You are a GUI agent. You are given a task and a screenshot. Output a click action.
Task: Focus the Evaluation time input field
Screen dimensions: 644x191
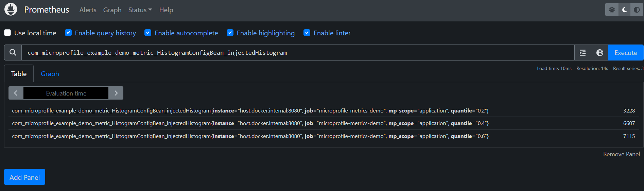click(x=66, y=93)
